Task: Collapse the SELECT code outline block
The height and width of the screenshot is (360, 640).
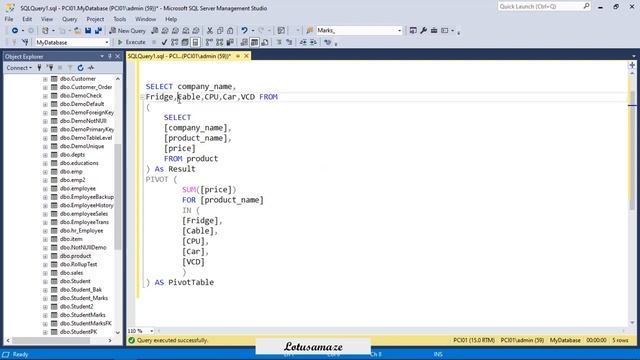Action: coord(142,97)
